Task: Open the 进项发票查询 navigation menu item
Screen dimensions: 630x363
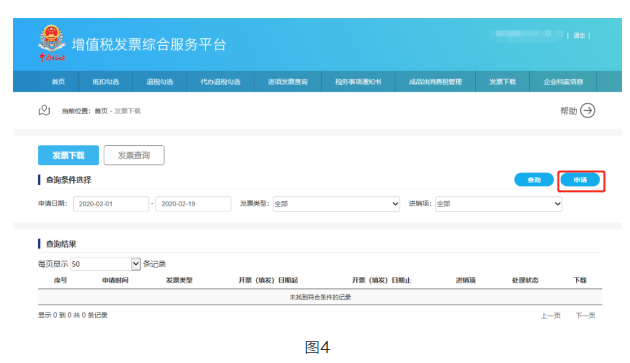Action: click(x=288, y=82)
